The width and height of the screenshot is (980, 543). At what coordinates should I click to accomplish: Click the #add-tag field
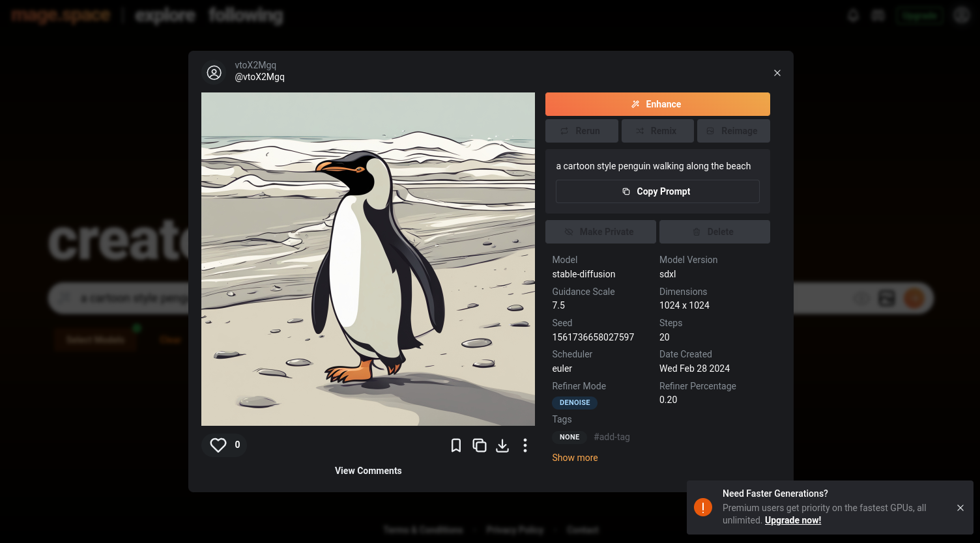(612, 437)
